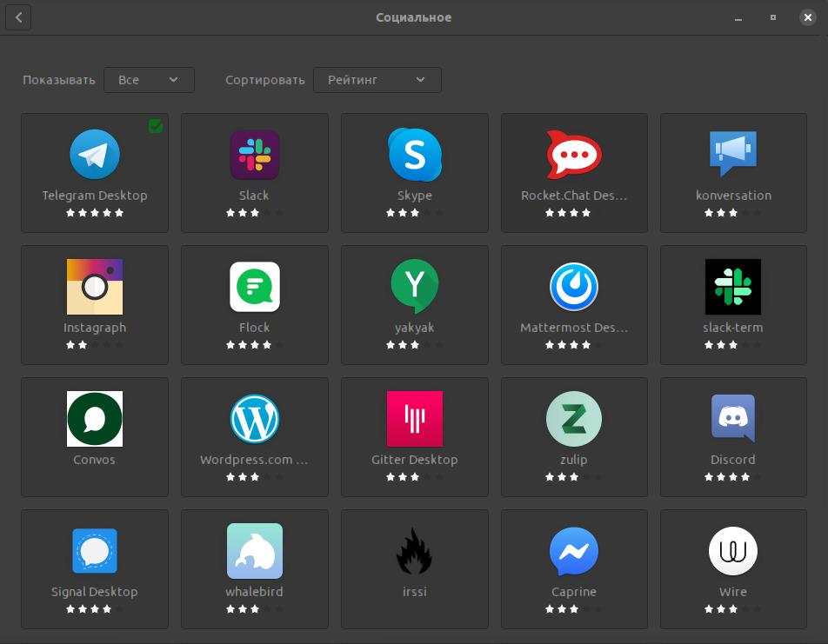Click the Slack app icon
Screen dimensions: 828x644
pyautogui.click(x=254, y=155)
